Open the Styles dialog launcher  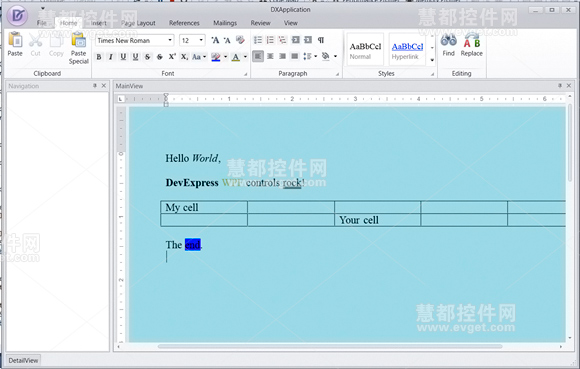click(x=432, y=74)
